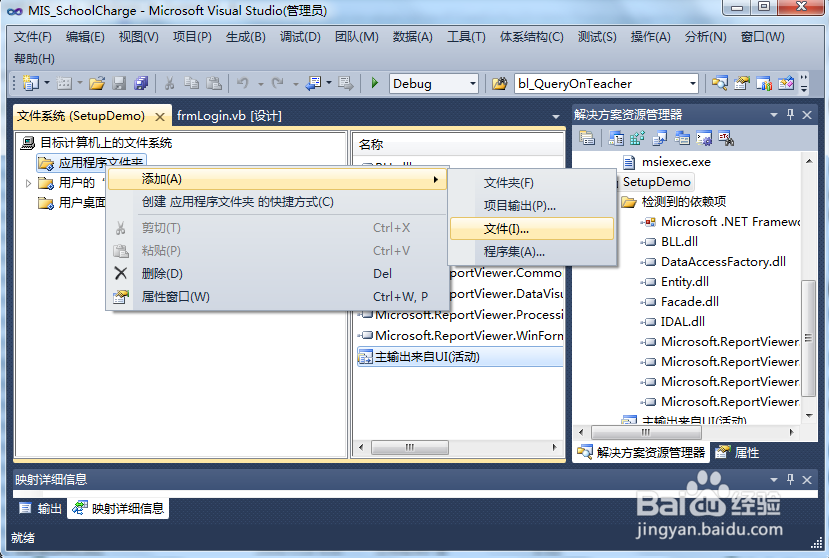Image resolution: width=829 pixels, height=558 pixels.
Task: Open Custom Actions Editor icon in Solution Explorer
Action: click(x=704, y=138)
